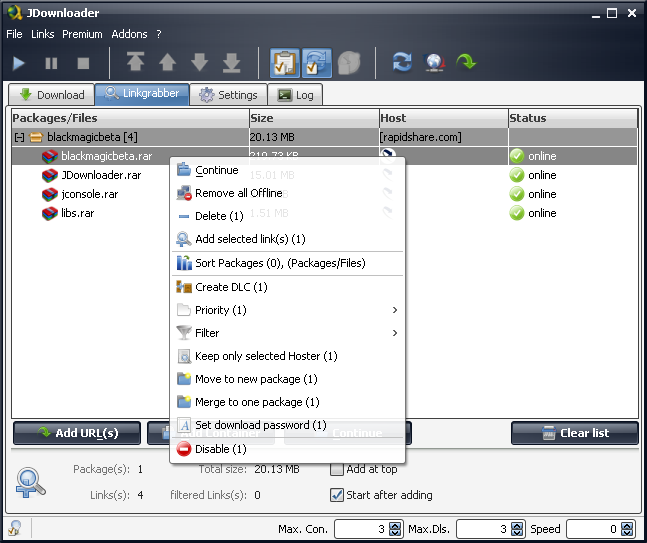This screenshot has width=647, height=543.
Task: Sort by Status column header
Action: [573, 118]
